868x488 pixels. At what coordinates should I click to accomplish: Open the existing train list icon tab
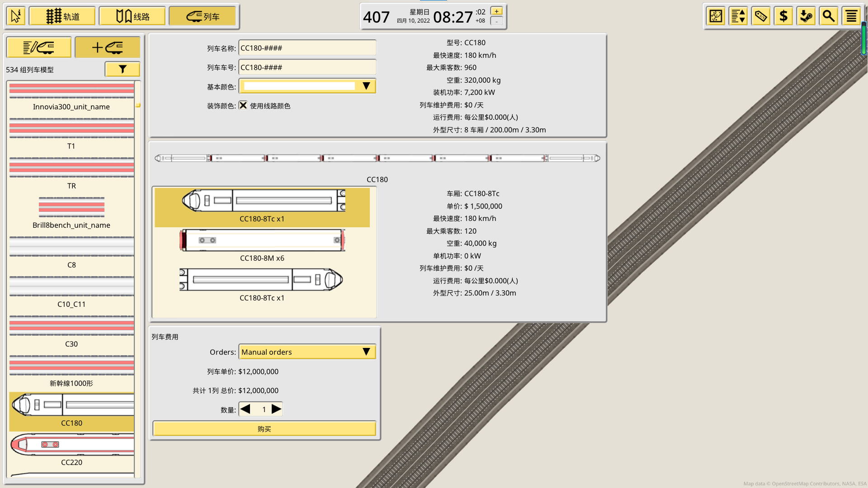(39, 47)
